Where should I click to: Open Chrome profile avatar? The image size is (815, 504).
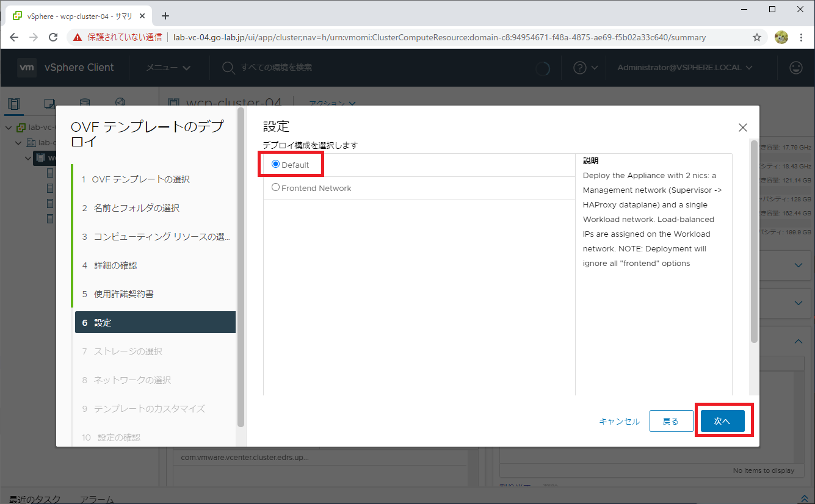pyautogui.click(x=781, y=37)
